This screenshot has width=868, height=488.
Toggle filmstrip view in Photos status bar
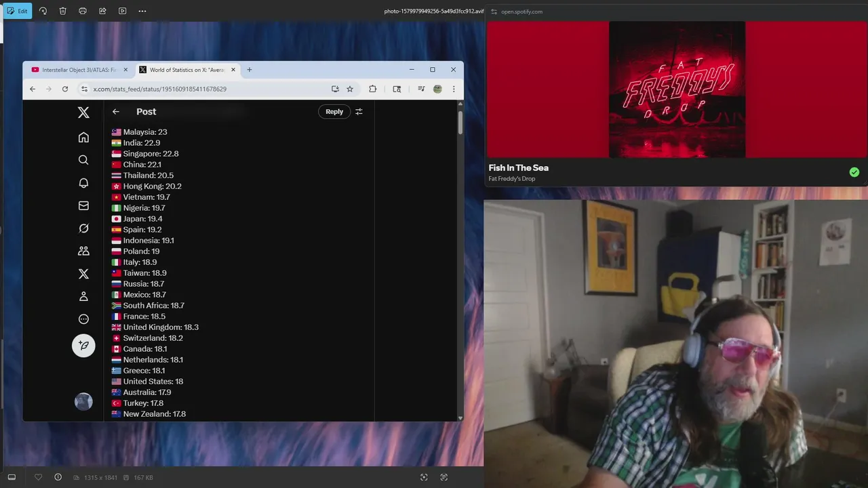12,477
